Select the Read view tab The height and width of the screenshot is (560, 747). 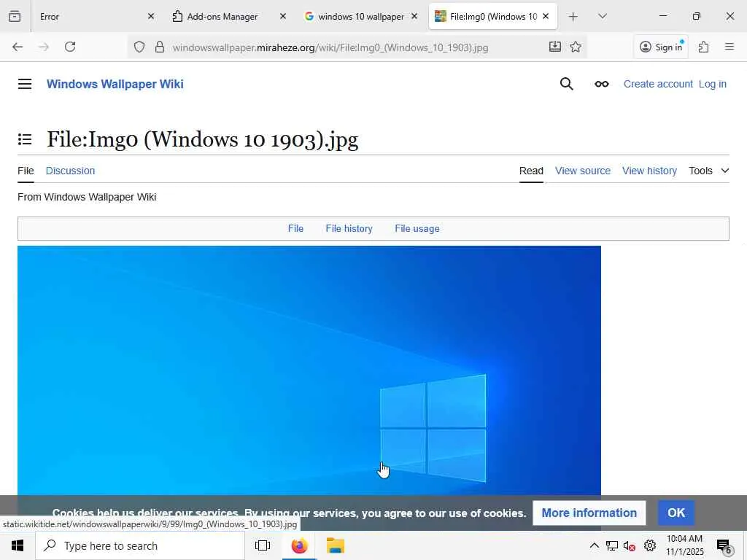531,171
